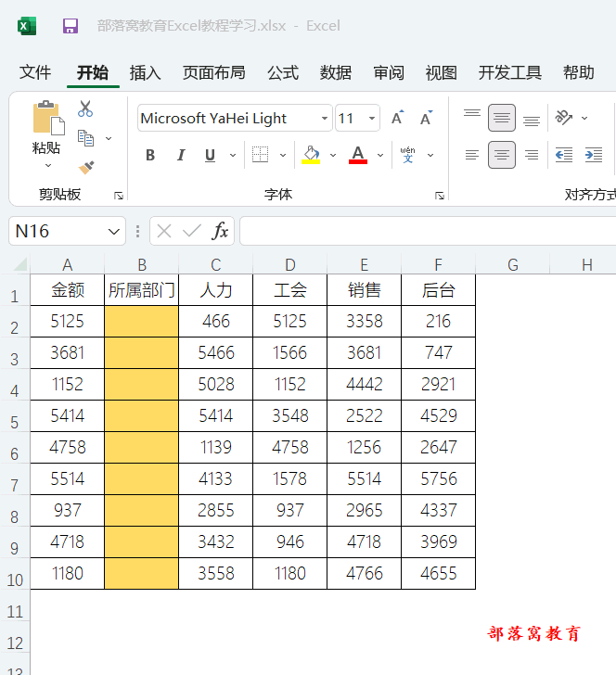Increase font size with larger A icon
Screen dimensions: 616x675
pos(398,118)
